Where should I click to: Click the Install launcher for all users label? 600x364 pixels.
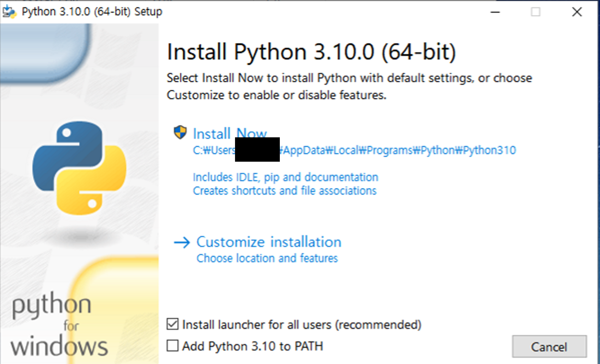click(301, 325)
